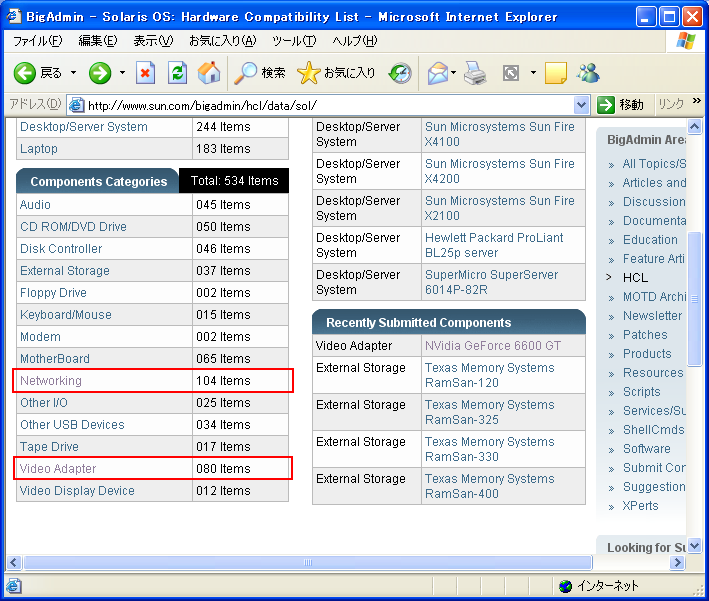The height and width of the screenshot is (601, 709).
Task: Click the horizontal scrollbar left arrow
Action: (x=14, y=563)
